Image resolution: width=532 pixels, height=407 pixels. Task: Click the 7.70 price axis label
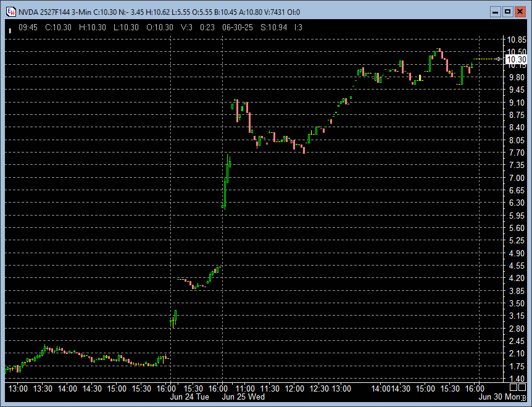517,153
